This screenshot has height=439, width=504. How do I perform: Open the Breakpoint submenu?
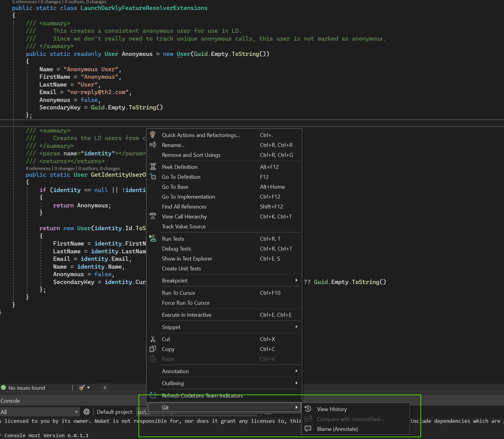224,281
